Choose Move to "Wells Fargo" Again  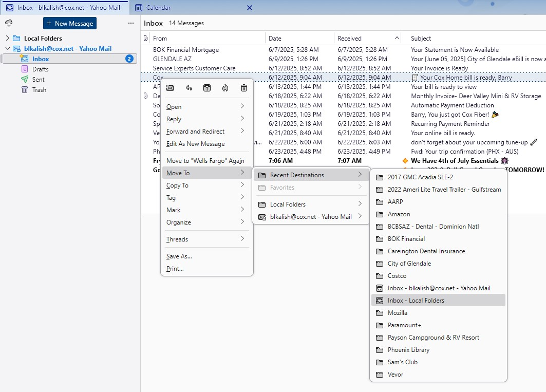click(x=207, y=161)
